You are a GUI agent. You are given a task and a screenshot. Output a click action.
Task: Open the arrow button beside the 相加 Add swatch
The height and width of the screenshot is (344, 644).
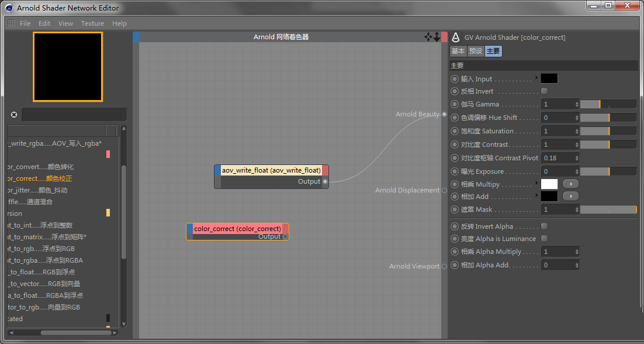tap(570, 197)
